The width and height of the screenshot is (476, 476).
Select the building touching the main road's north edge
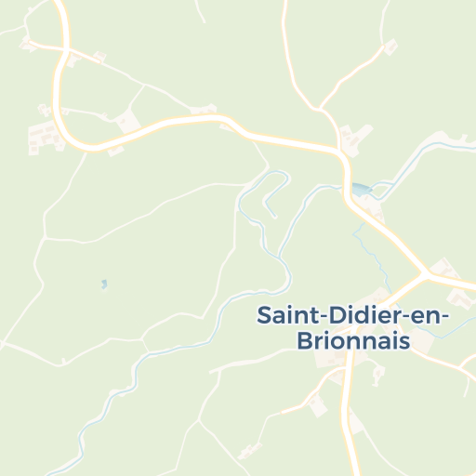204,110
